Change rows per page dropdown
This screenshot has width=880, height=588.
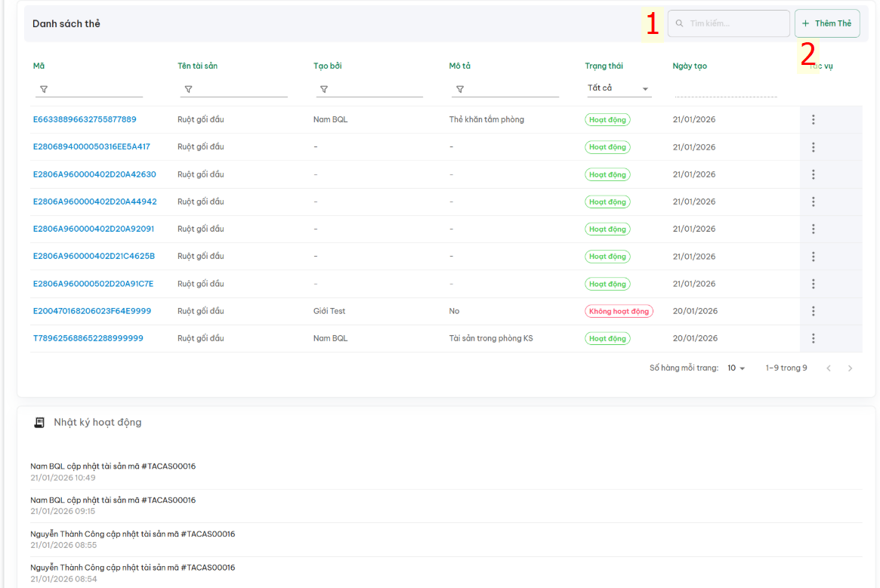(x=736, y=368)
